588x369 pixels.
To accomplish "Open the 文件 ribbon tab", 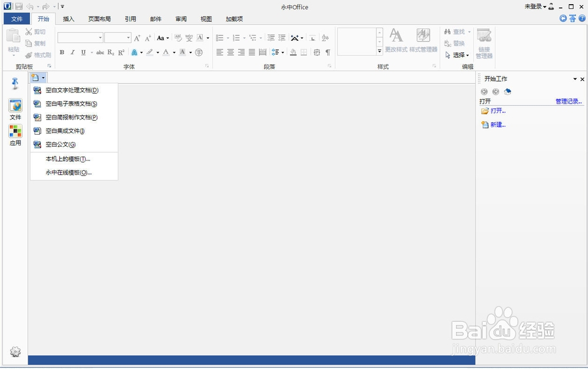I will (x=16, y=19).
